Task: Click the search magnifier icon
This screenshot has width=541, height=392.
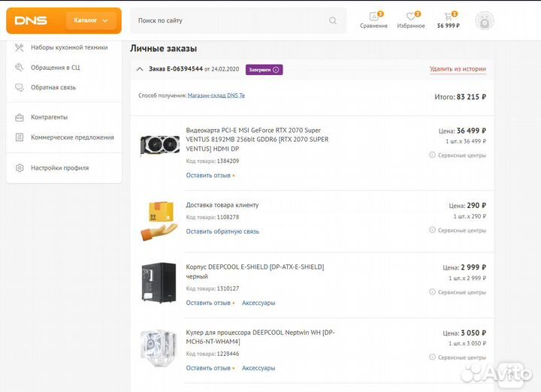Action: click(333, 21)
